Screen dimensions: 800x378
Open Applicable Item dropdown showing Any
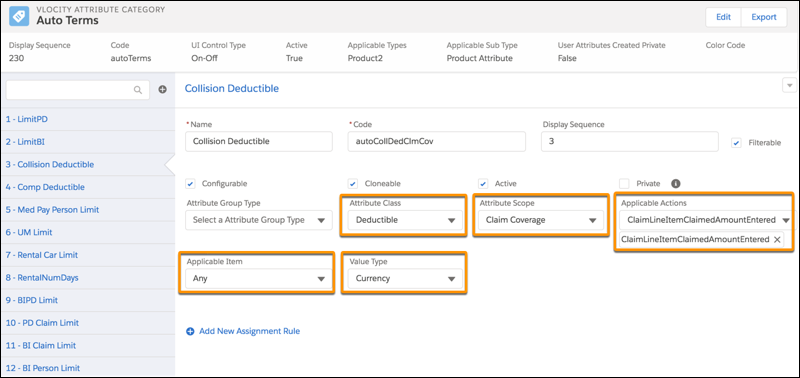click(259, 279)
